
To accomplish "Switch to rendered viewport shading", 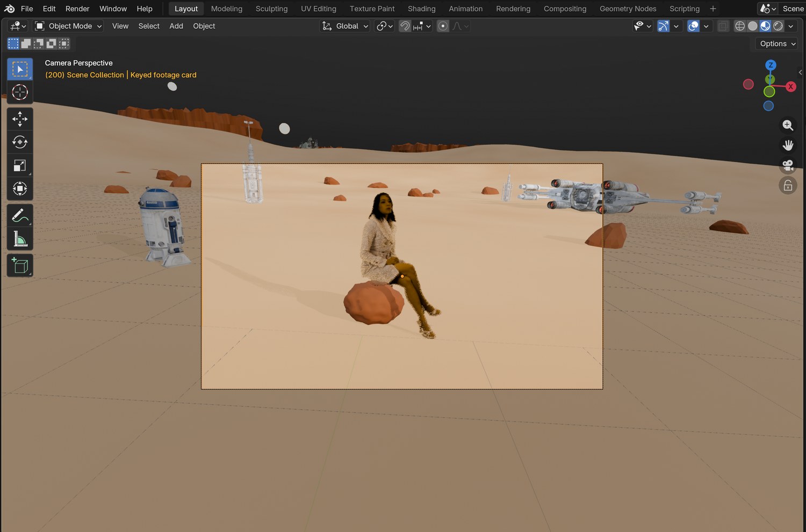I will point(778,26).
